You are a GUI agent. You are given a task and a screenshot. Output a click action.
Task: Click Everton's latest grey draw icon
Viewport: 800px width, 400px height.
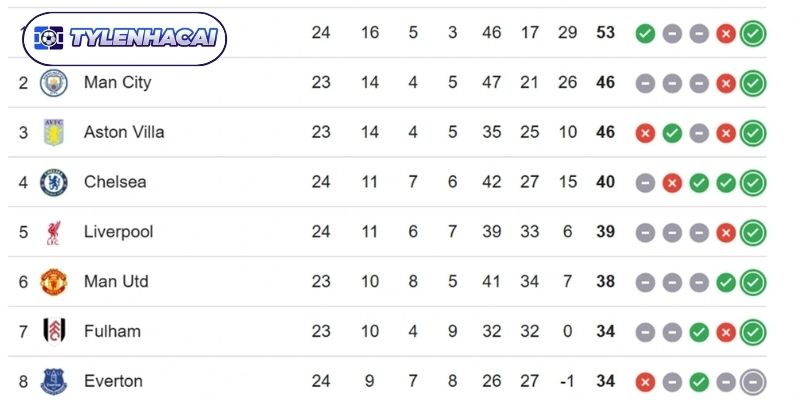click(x=753, y=382)
